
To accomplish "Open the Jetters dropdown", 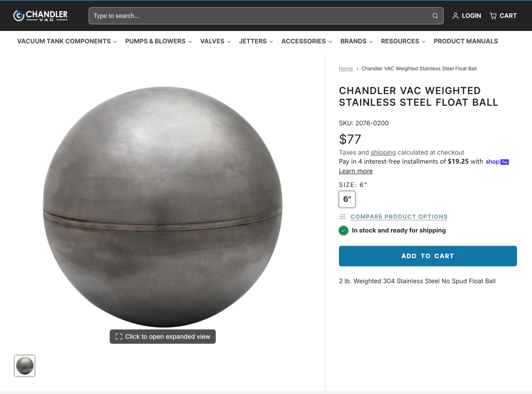I will coord(256,41).
